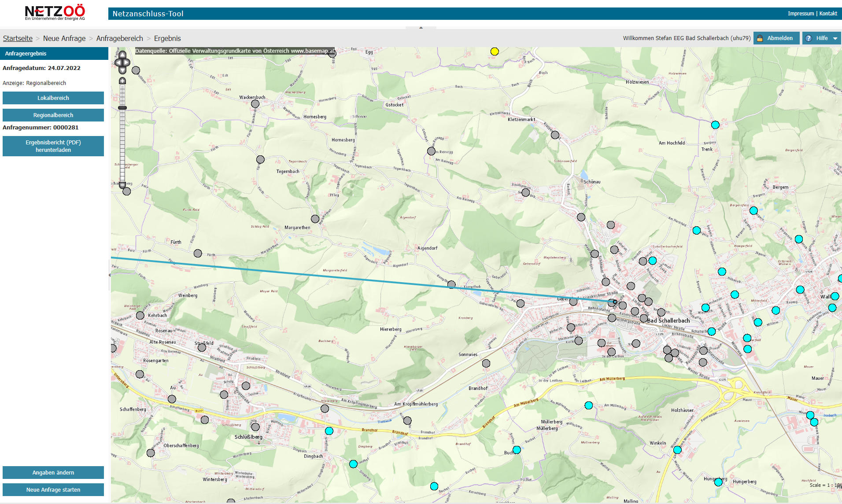Pan the map down with the arrow control
This screenshot has height=504, width=842.
click(x=122, y=70)
